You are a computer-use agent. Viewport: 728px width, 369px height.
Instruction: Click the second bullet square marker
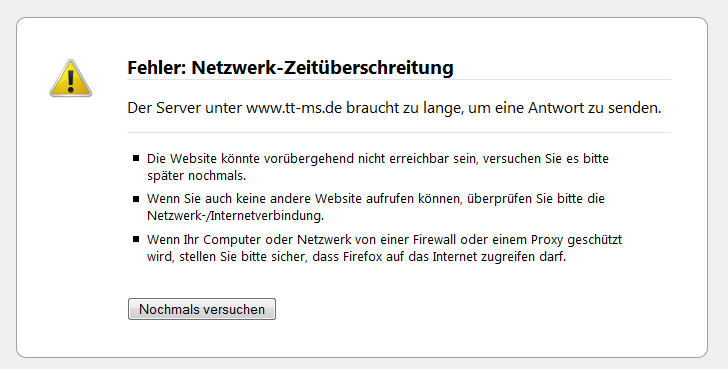[136, 199]
